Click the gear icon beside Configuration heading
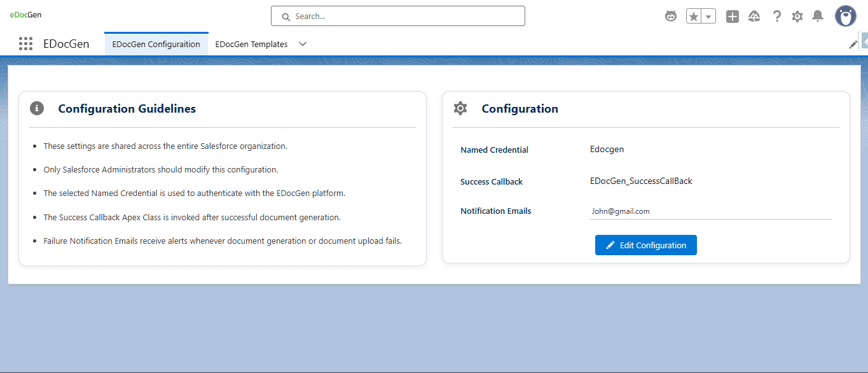 (460, 108)
